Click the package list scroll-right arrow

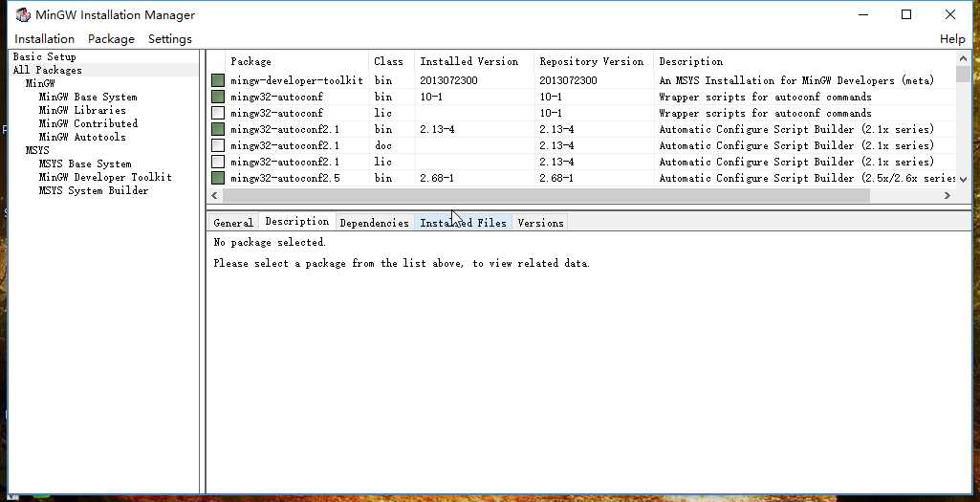coord(947,195)
